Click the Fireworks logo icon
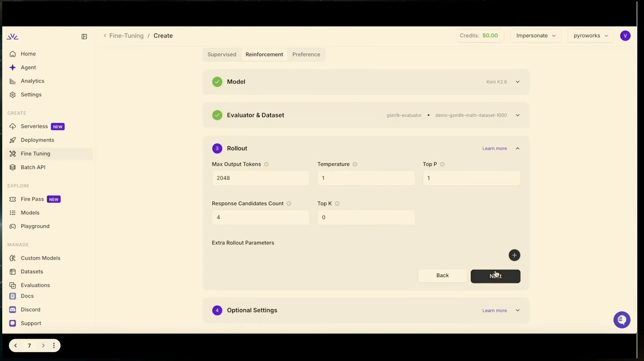Image resolution: width=644 pixels, height=361 pixels. click(x=13, y=36)
